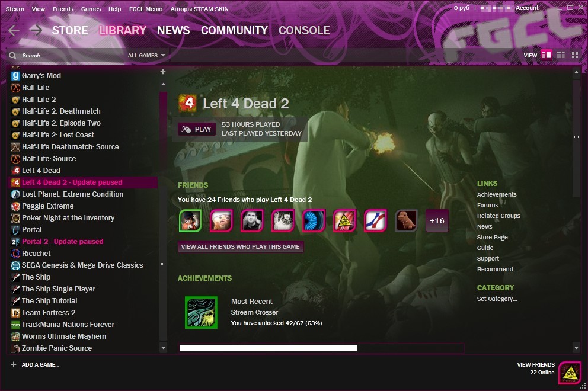
Task: Click the forward navigation arrow
Action: (x=36, y=30)
